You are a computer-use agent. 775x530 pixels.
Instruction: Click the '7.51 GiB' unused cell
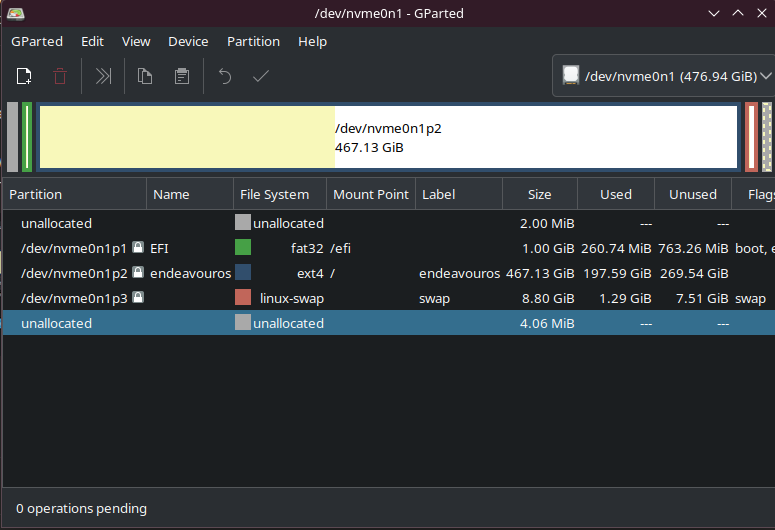[x=702, y=299]
